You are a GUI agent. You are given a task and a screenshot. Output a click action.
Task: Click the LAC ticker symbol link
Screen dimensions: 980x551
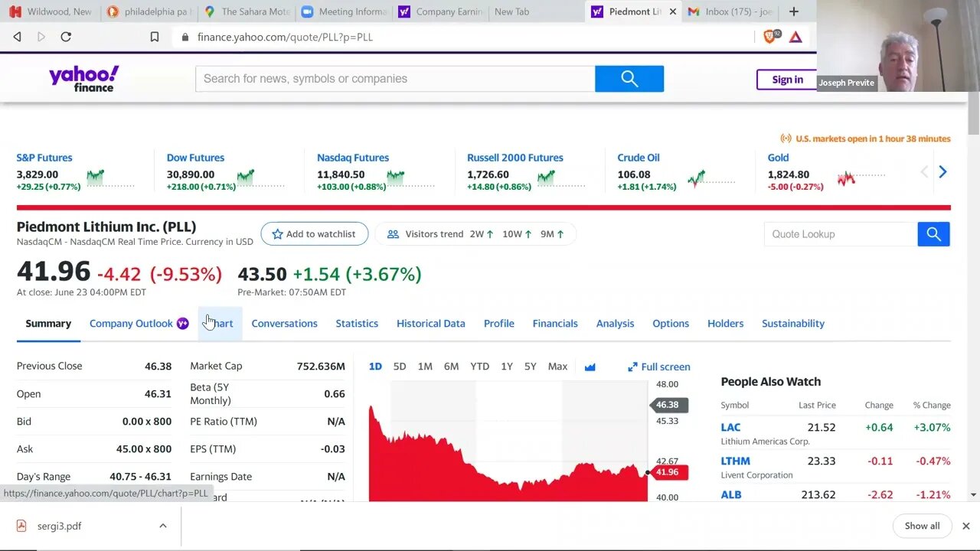pos(730,427)
